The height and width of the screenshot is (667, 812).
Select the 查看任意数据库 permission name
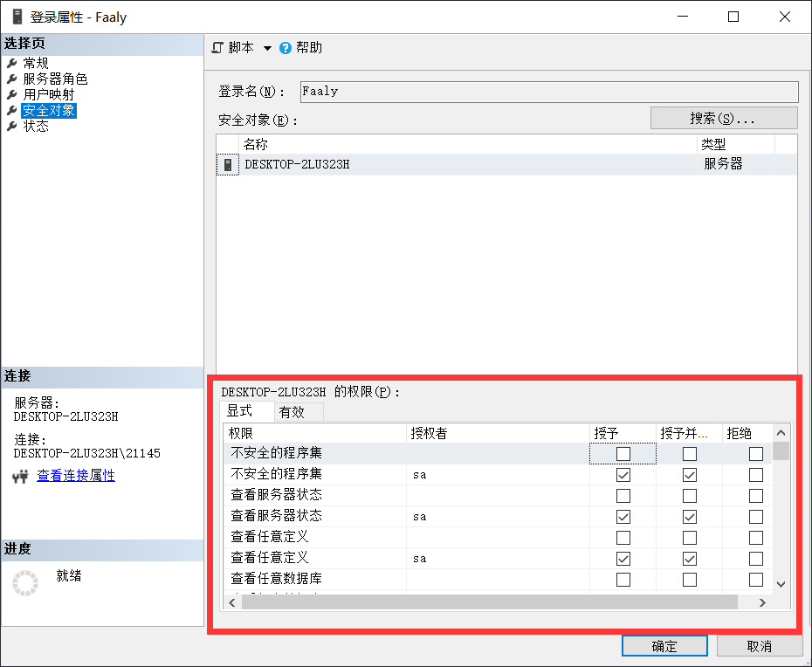[276, 579]
